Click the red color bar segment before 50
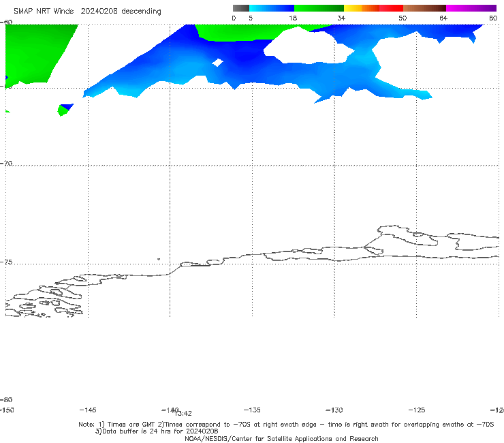The height and width of the screenshot is (443, 504). point(391,8)
